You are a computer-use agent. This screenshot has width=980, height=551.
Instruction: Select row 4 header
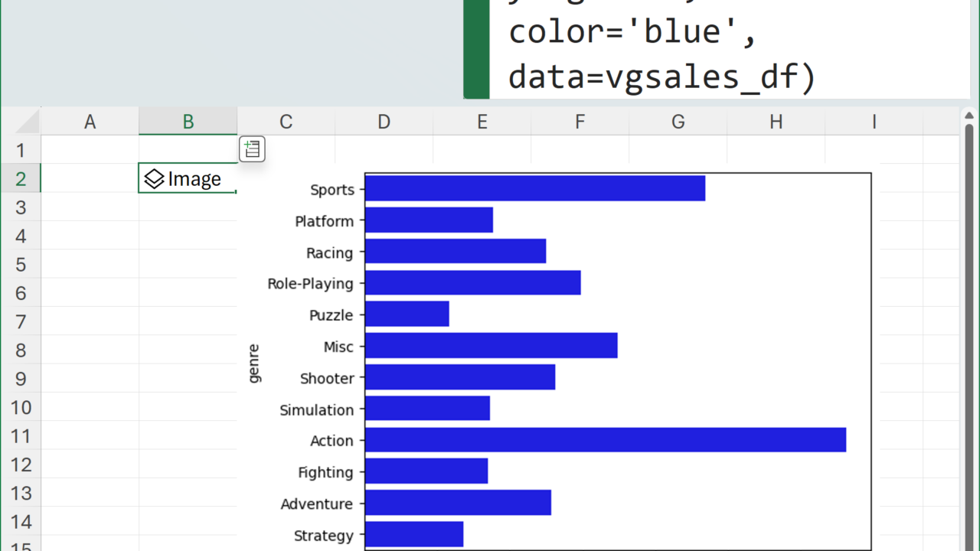21,236
